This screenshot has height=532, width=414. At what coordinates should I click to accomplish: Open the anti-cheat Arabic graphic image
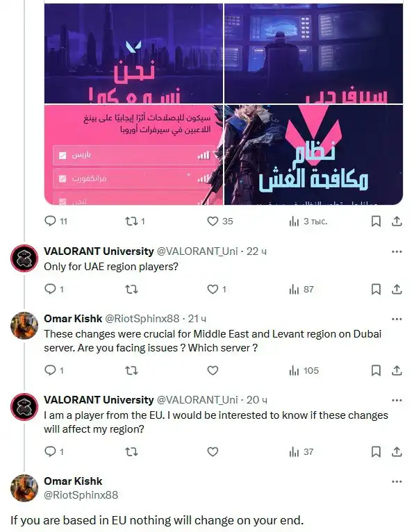click(x=313, y=155)
